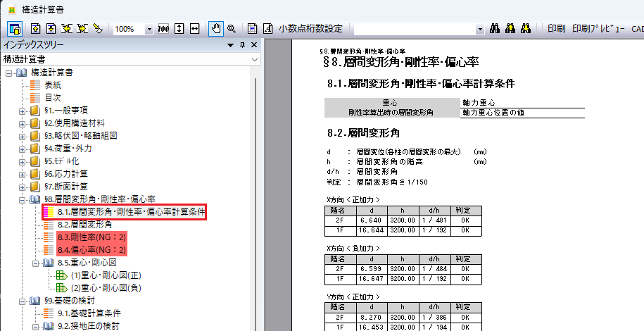Click the find previous binoculars icon
This screenshot has width=644, height=331.
click(510, 29)
